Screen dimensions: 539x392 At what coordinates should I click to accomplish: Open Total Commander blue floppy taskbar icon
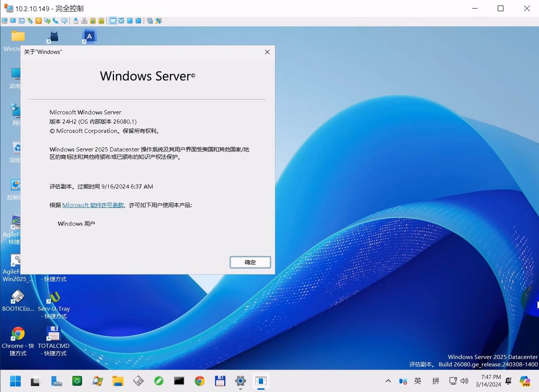tap(220, 381)
